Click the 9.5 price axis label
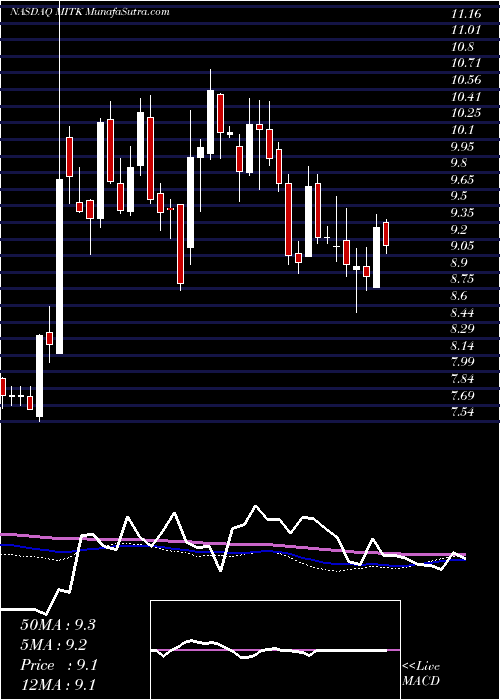The width and height of the screenshot is (500, 700). point(461,196)
